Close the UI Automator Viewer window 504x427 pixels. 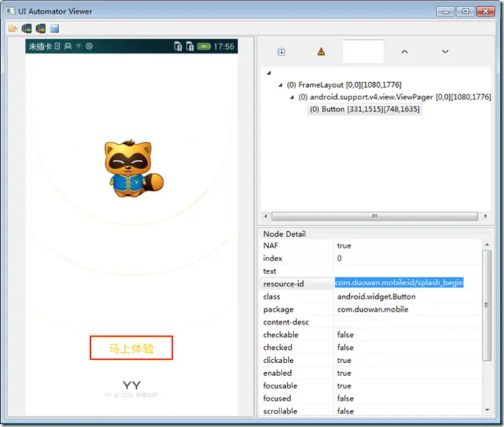(485, 12)
